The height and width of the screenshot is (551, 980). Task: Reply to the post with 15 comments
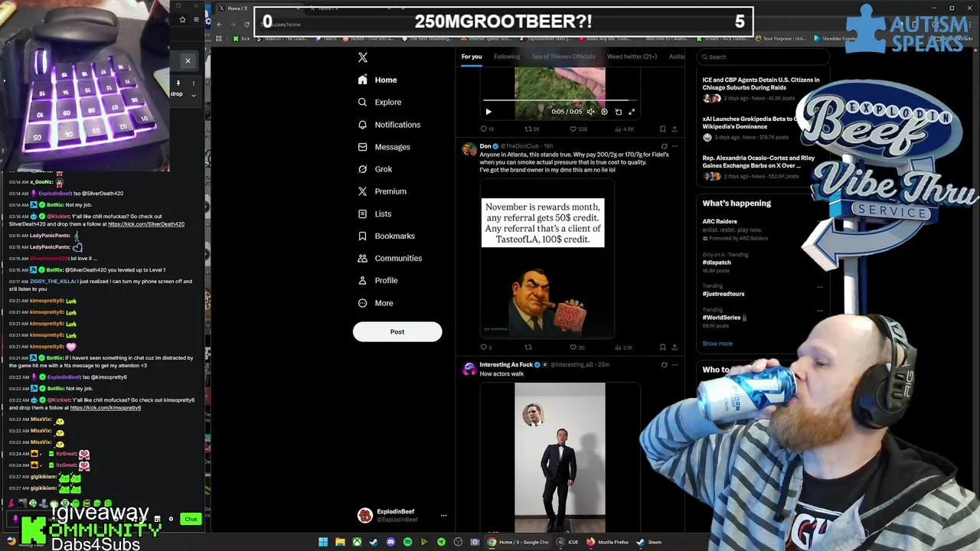tap(487, 129)
